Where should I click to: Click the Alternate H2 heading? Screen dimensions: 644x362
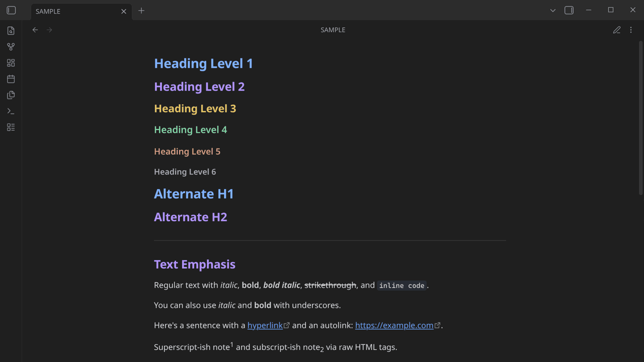[x=191, y=217]
